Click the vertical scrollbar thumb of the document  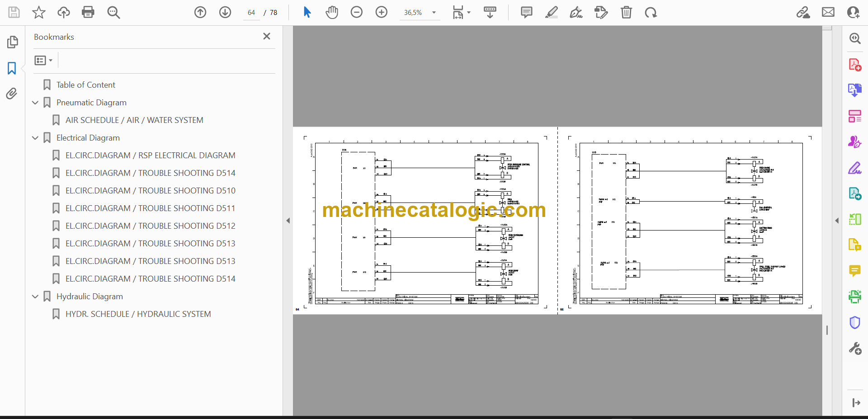click(x=827, y=330)
